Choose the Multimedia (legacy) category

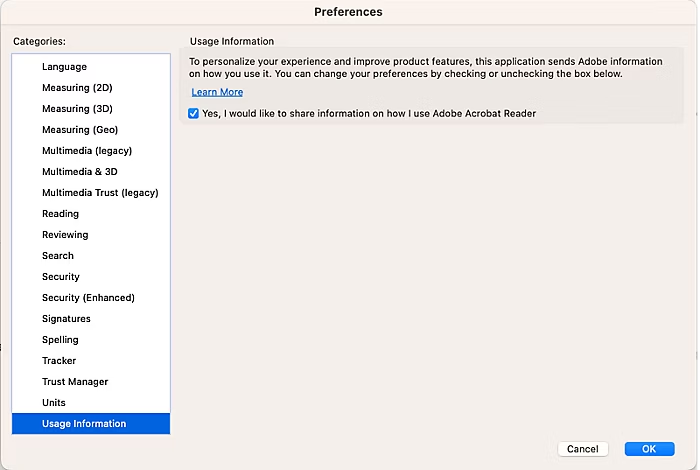tap(87, 151)
